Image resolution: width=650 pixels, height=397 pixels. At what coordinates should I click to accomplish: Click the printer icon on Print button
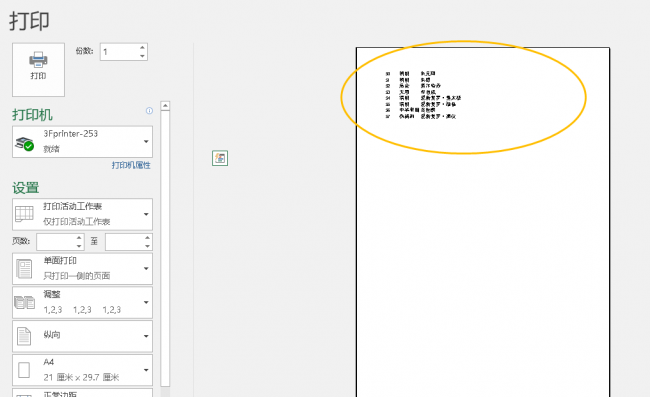click(x=38, y=60)
